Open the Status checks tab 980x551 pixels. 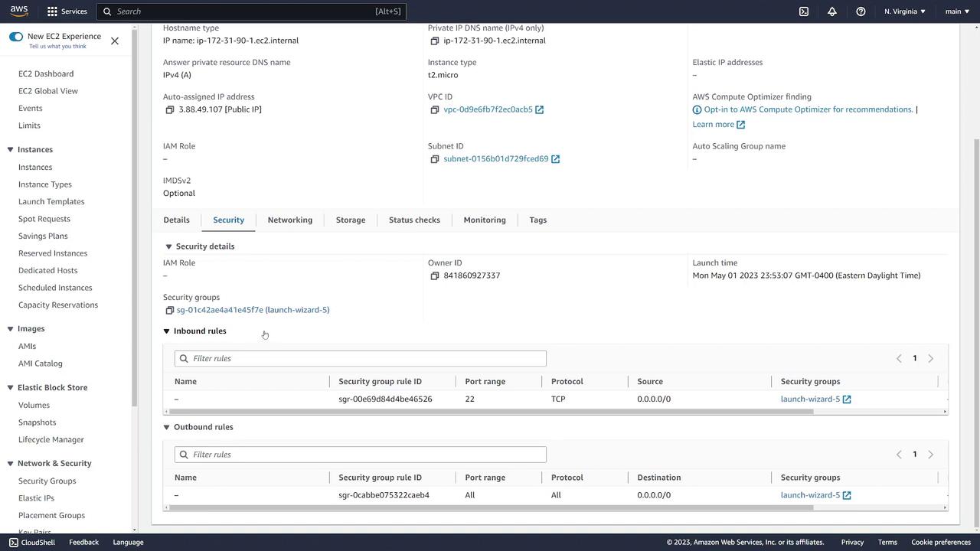tap(414, 220)
